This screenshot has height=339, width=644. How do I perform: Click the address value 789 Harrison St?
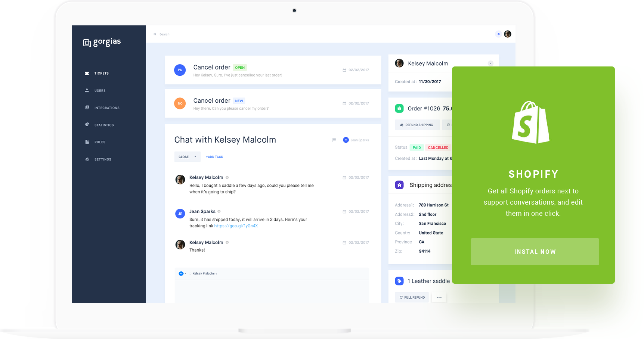click(434, 205)
